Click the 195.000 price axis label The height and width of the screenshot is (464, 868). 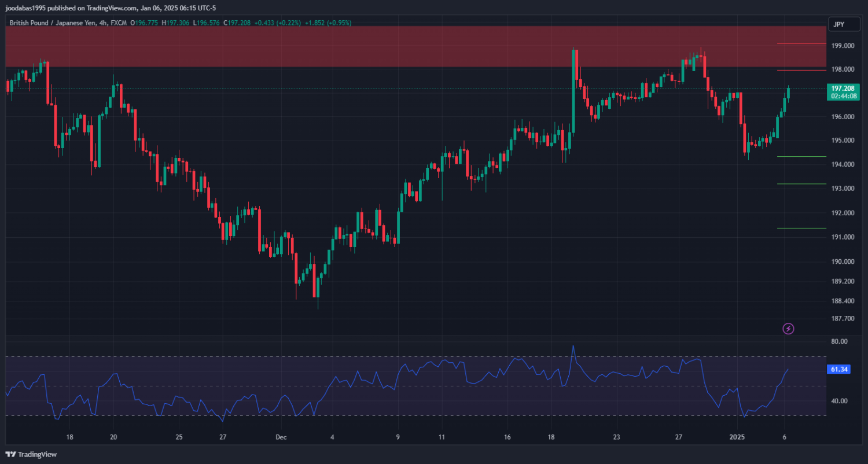click(843, 141)
